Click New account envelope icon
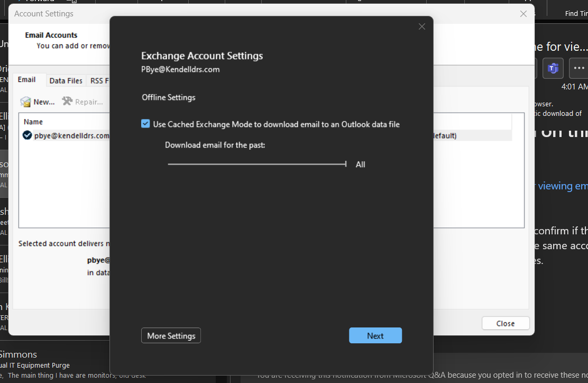588x383 pixels. point(25,102)
